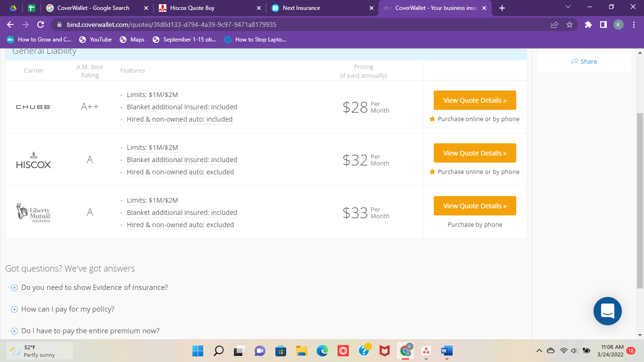
Task: Open the Chrome extensions puzzle icon
Action: pos(588,25)
